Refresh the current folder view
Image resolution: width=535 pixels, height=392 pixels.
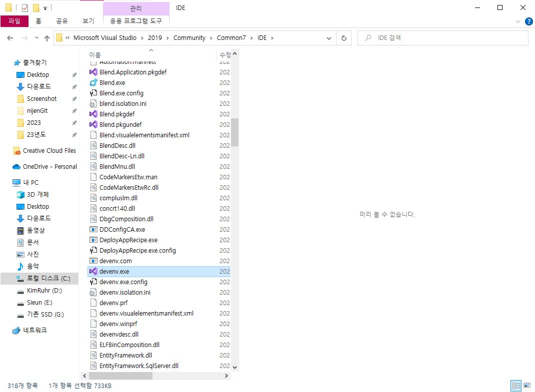[x=344, y=38]
